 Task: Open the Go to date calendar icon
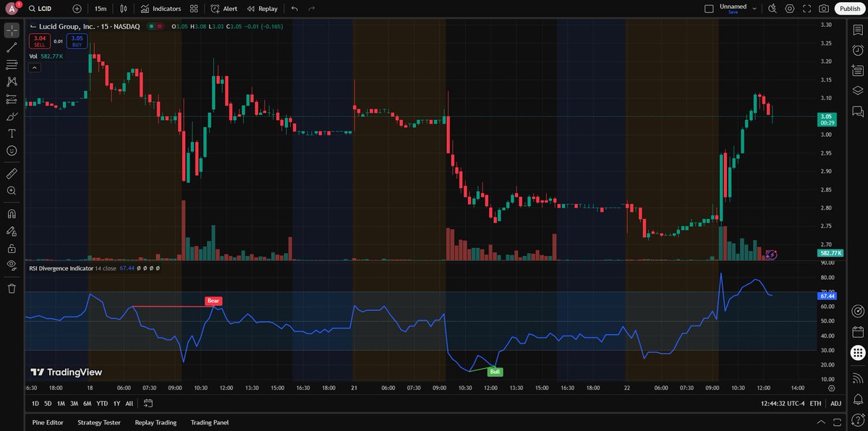[148, 403]
